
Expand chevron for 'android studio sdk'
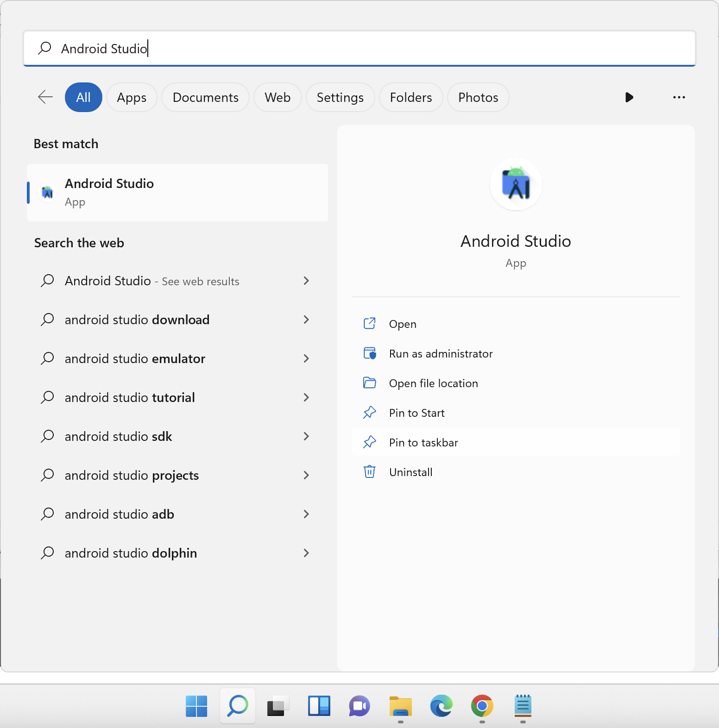tap(306, 436)
